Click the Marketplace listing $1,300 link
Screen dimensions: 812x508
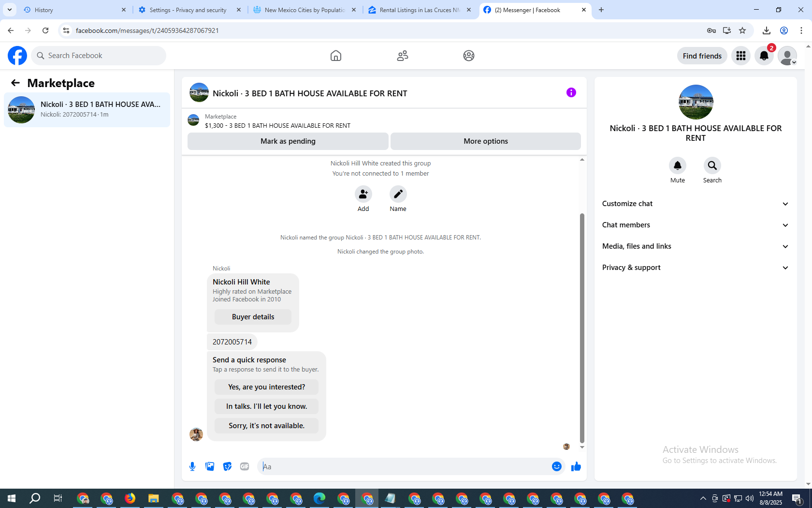(277, 125)
